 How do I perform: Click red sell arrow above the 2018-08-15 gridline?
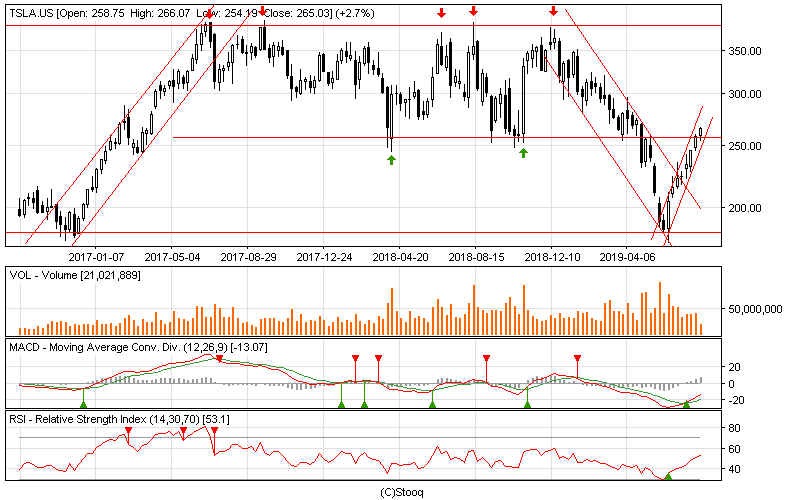point(473,11)
